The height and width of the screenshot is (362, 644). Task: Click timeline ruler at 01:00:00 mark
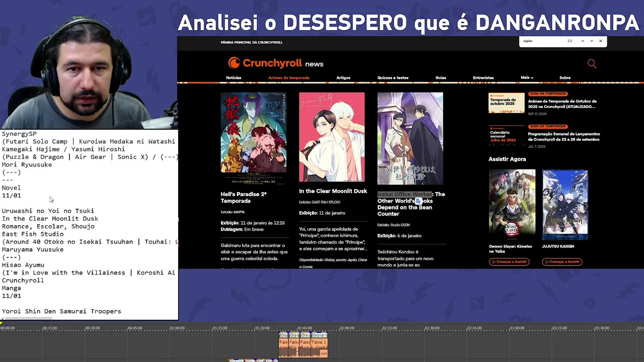coord(177,328)
